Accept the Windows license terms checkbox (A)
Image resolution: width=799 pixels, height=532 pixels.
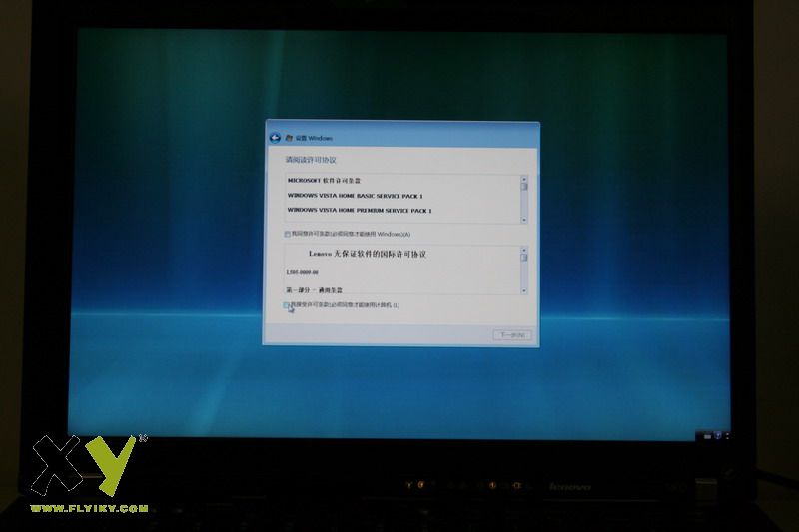288,235
